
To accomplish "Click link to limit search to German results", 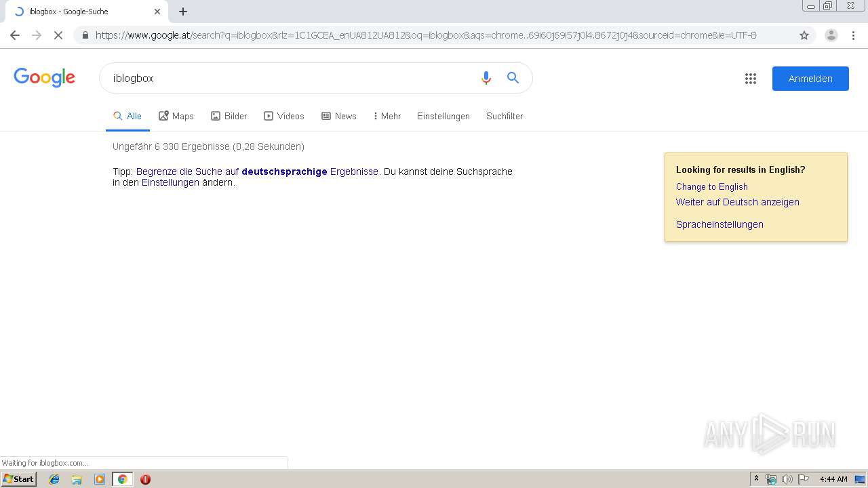I will pyautogui.click(x=257, y=171).
